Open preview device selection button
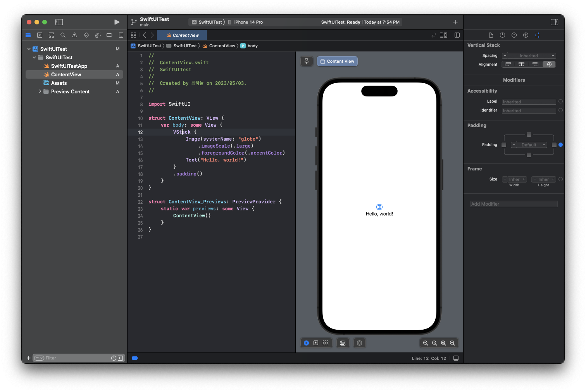The width and height of the screenshot is (586, 392). (x=360, y=343)
